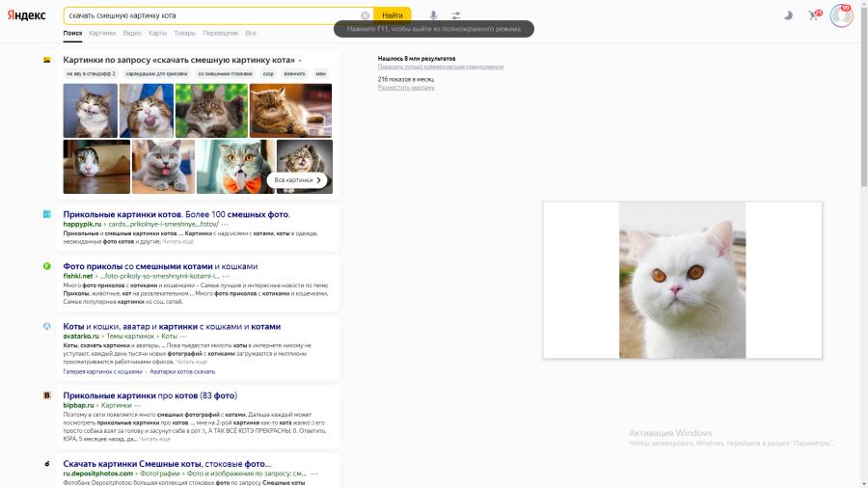
Task: Switch to the Картинки tab
Action: (102, 33)
